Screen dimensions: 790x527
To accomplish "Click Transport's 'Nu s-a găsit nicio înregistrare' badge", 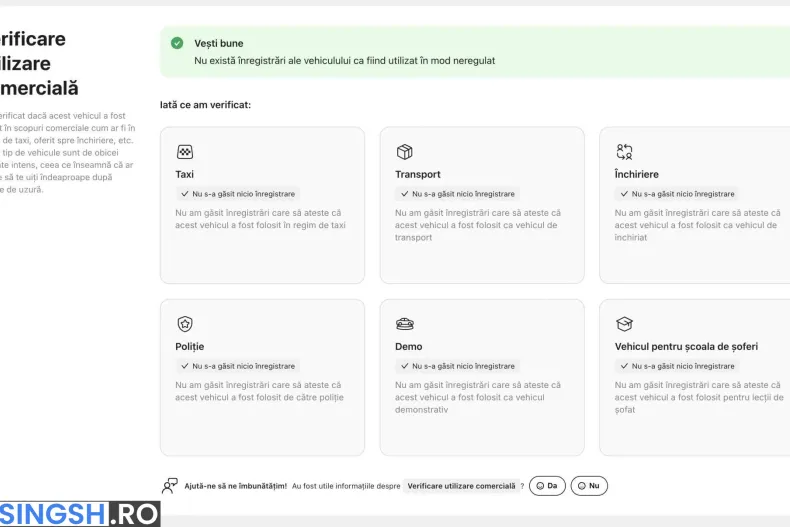I will tap(457, 194).
